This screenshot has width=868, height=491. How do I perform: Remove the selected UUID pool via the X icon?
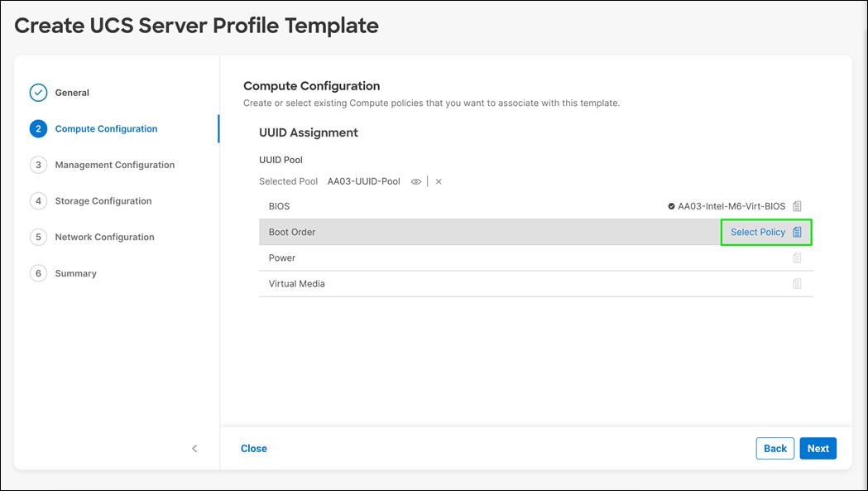pyautogui.click(x=436, y=181)
